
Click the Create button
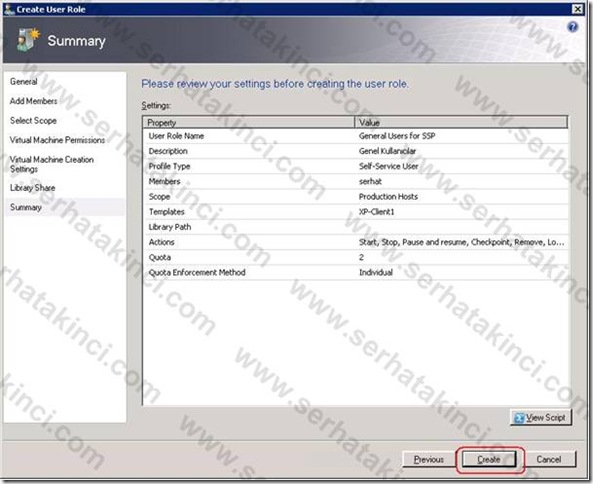click(x=489, y=459)
